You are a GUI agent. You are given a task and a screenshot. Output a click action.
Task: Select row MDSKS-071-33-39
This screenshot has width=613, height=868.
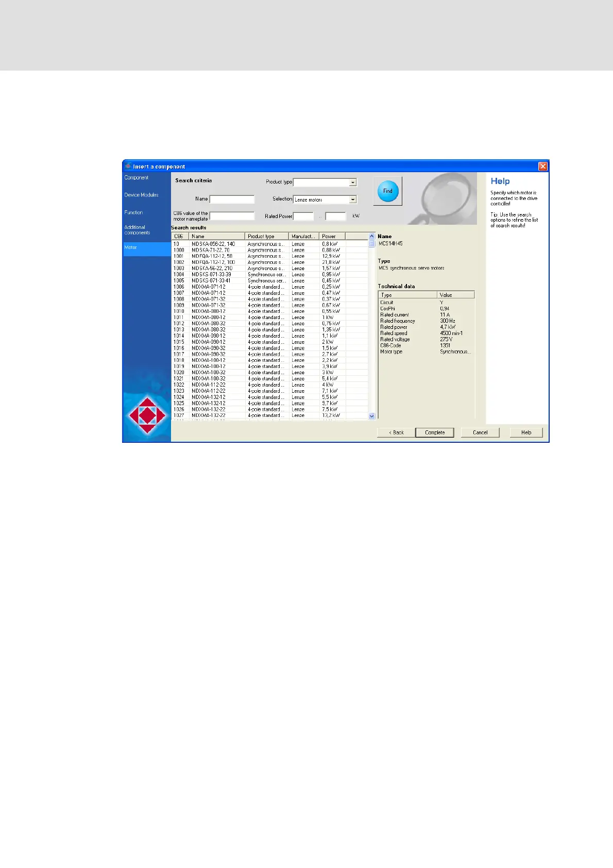click(270, 275)
